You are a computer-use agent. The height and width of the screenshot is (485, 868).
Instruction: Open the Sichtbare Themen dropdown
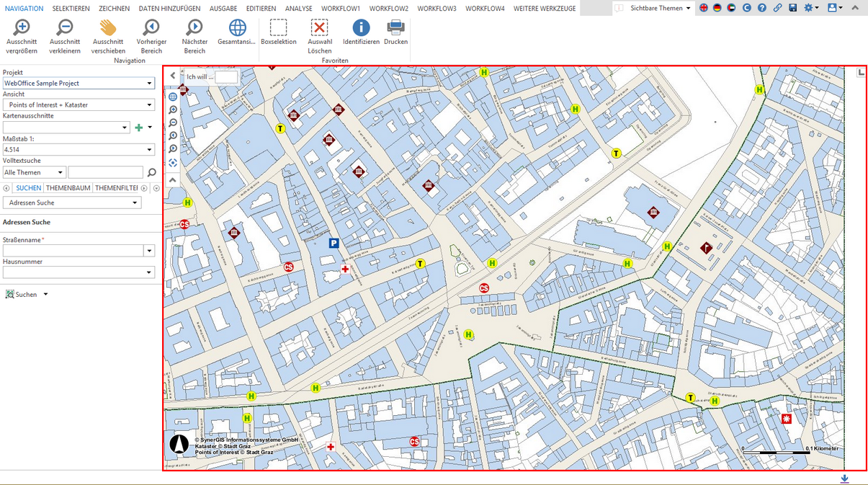tap(660, 8)
